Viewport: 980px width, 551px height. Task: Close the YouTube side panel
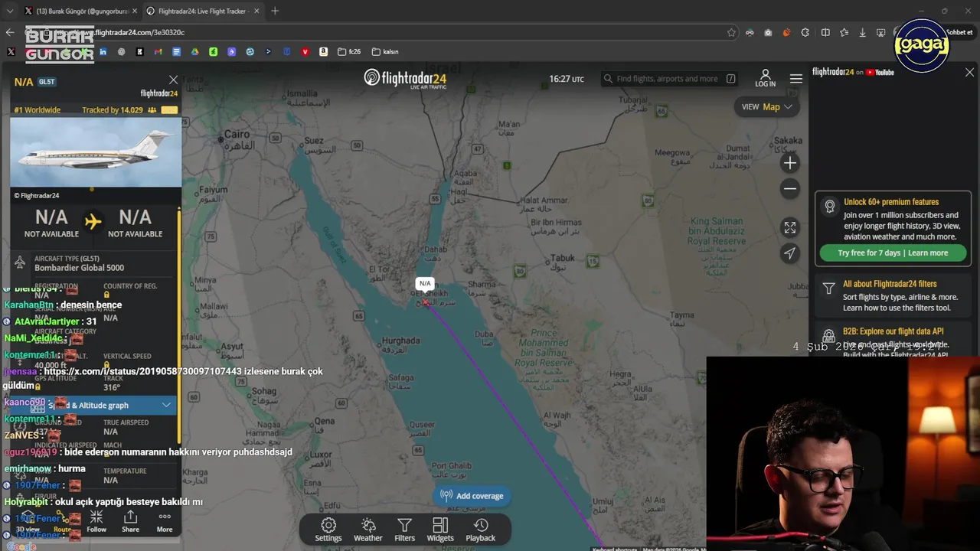[x=969, y=73]
